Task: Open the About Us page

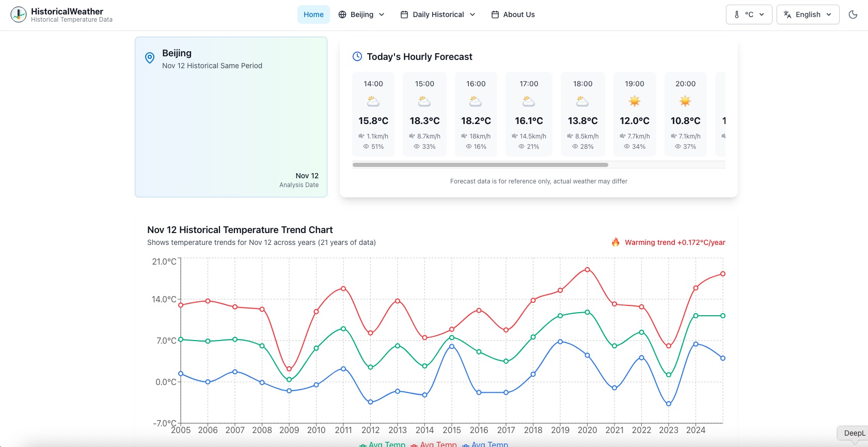Action: point(513,14)
